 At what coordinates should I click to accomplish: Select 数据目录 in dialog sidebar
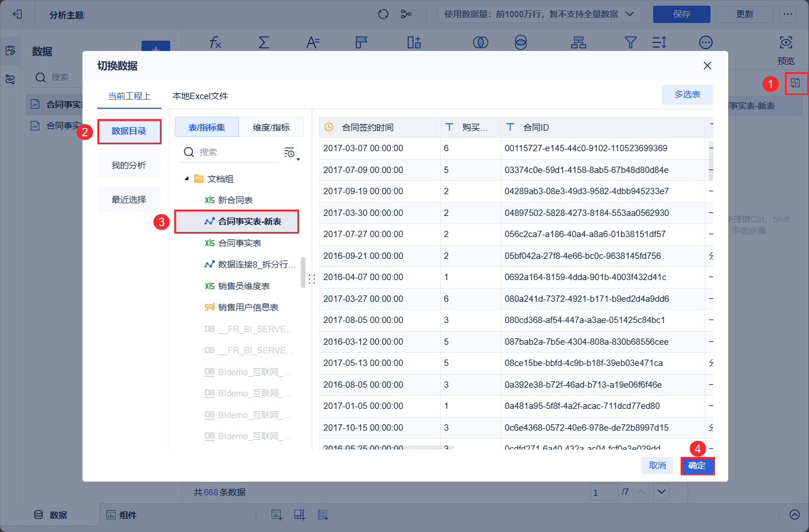pyautogui.click(x=129, y=131)
